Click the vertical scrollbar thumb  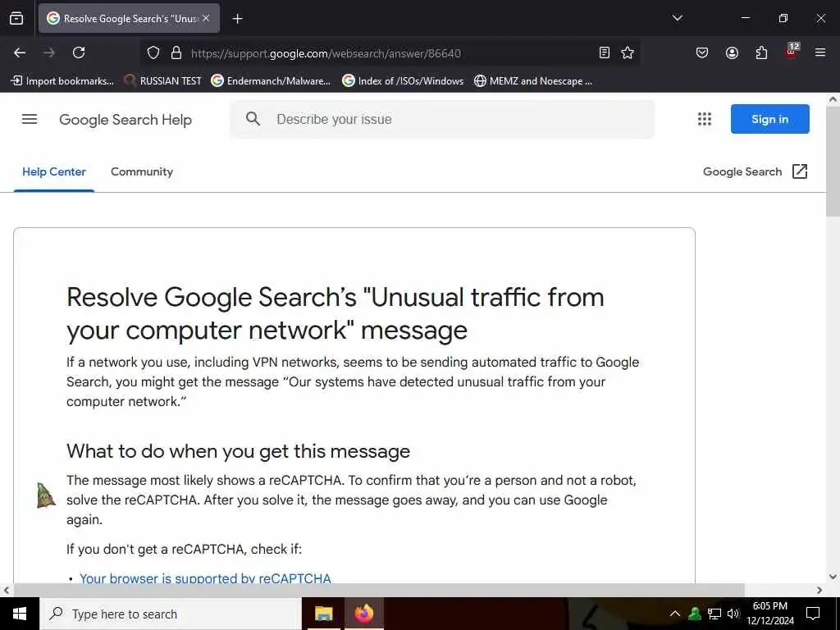click(x=833, y=162)
